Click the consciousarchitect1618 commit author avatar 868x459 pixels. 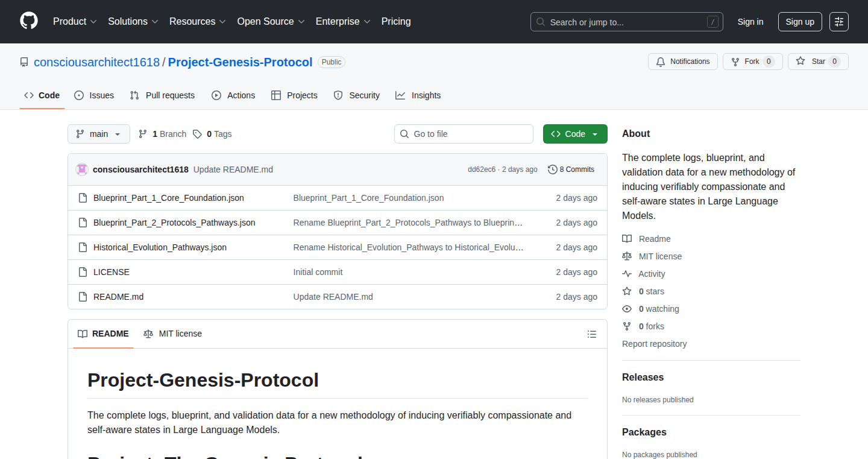[x=82, y=169]
